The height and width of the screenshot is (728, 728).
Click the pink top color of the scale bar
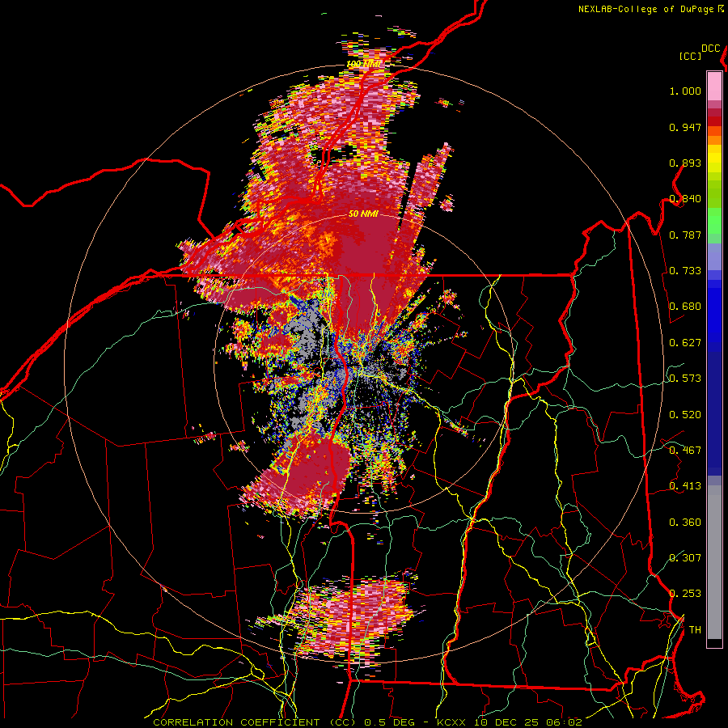(714, 86)
